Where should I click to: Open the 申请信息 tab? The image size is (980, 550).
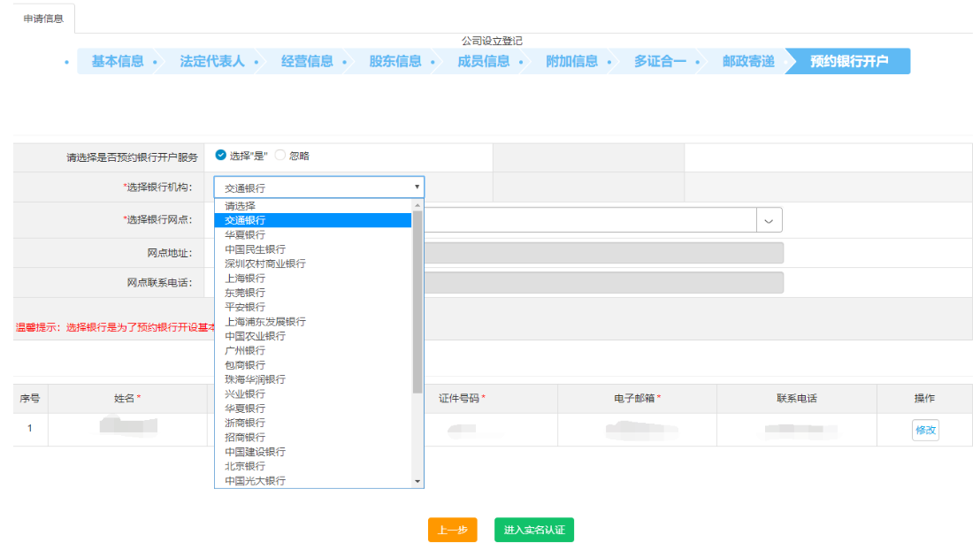point(43,18)
